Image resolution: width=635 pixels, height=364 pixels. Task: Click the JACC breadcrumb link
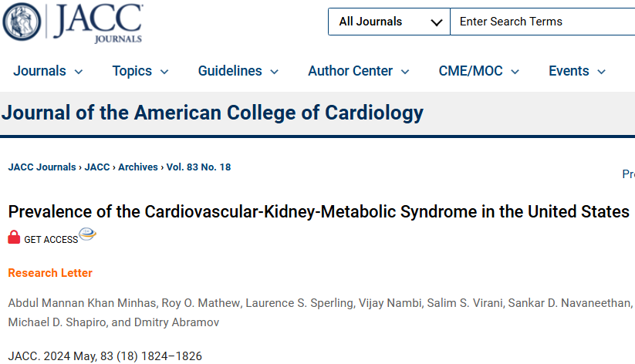pyautogui.click(x=97, y=167)
